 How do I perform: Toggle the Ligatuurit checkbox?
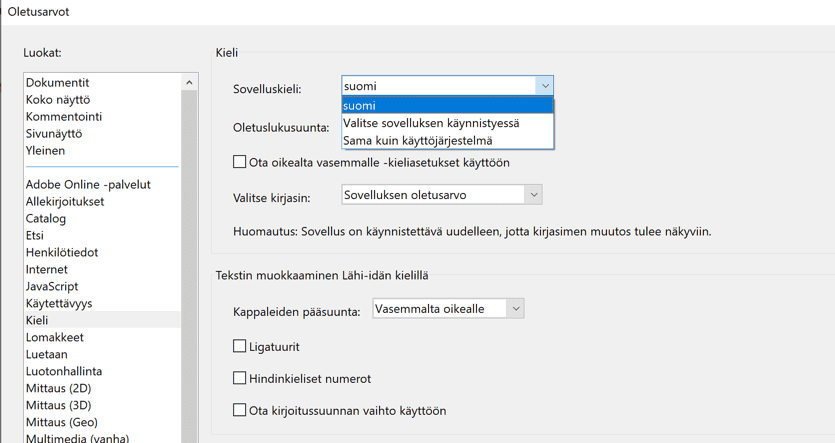pyautogui.click(x=240, y=346)
